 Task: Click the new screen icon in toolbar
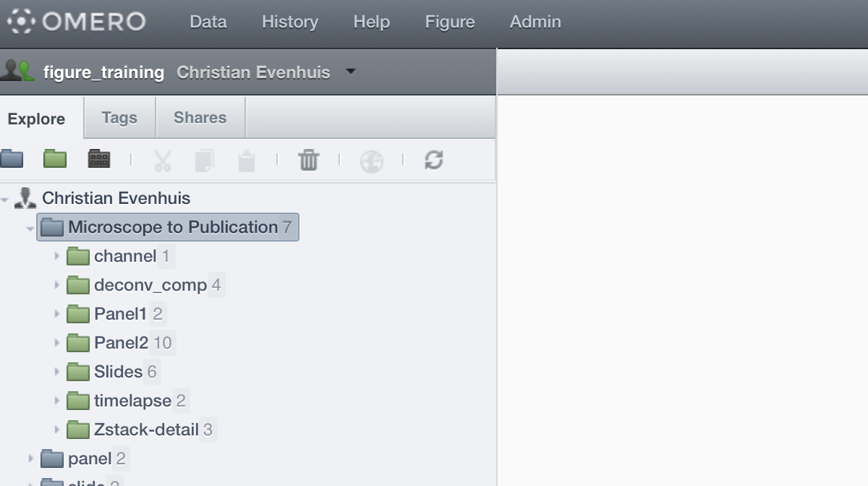[x=99, y=159]
